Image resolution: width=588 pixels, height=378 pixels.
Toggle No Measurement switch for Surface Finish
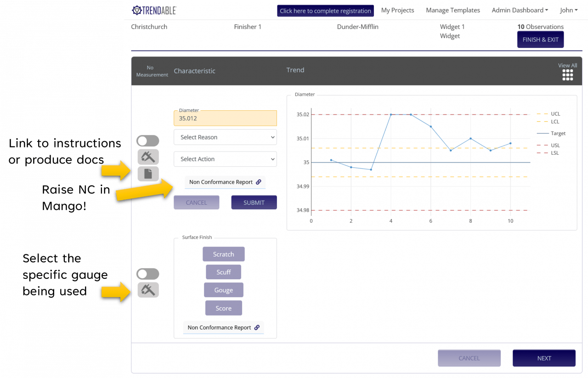148,274
